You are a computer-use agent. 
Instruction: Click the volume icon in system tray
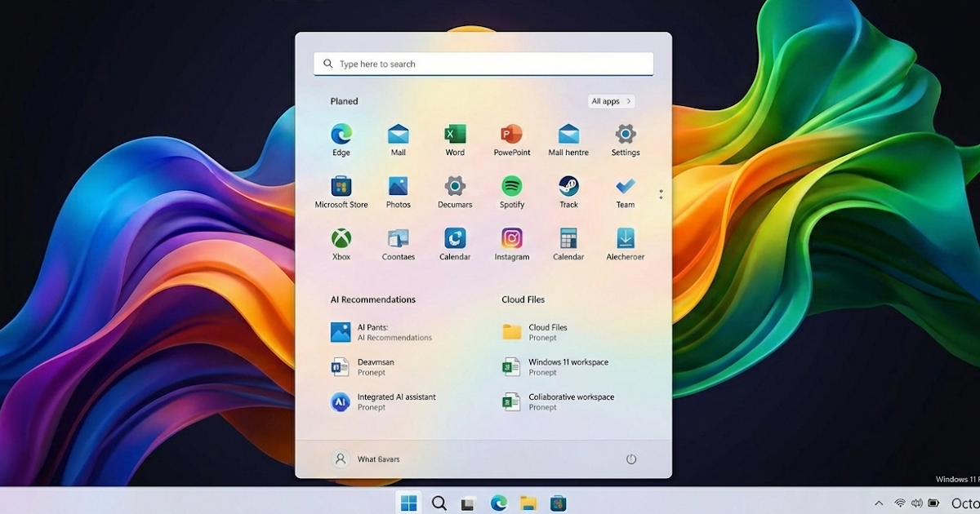tap(917, 503)
